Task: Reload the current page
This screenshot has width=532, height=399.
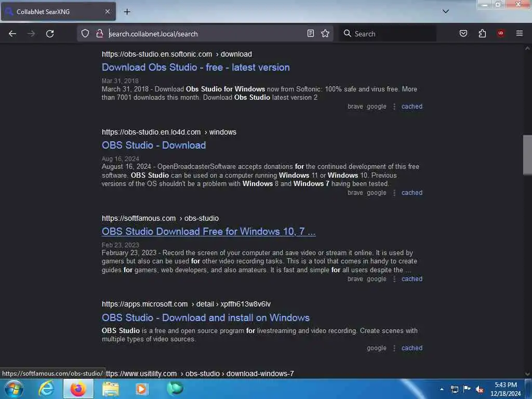Action: click(x=50, y=34)
